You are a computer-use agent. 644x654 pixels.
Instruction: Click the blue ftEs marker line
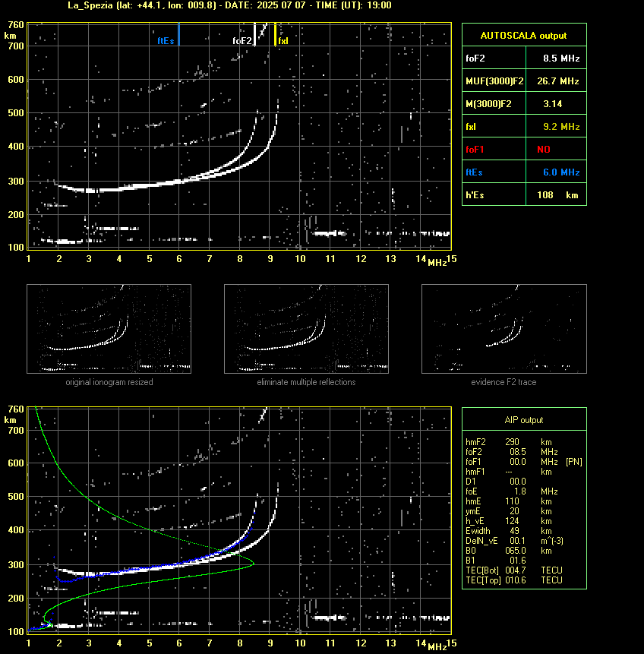178,34
